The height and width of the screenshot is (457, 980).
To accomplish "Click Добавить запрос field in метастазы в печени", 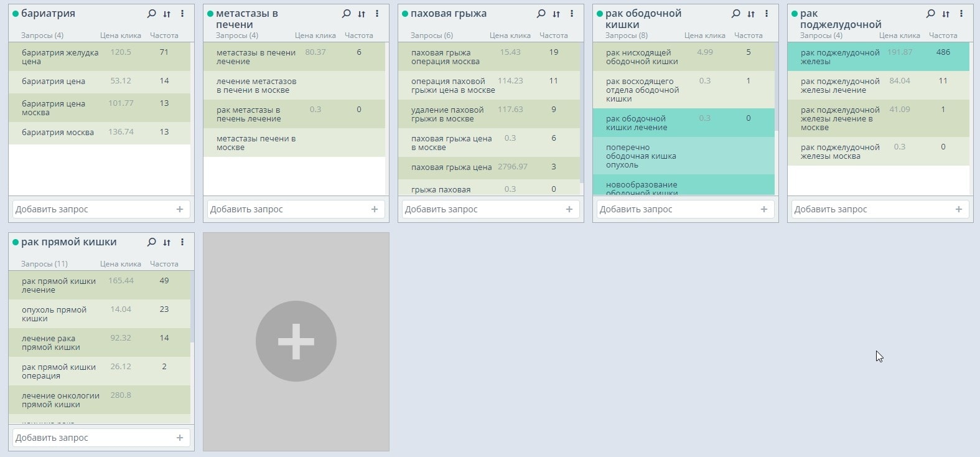I will coord(286,209).
